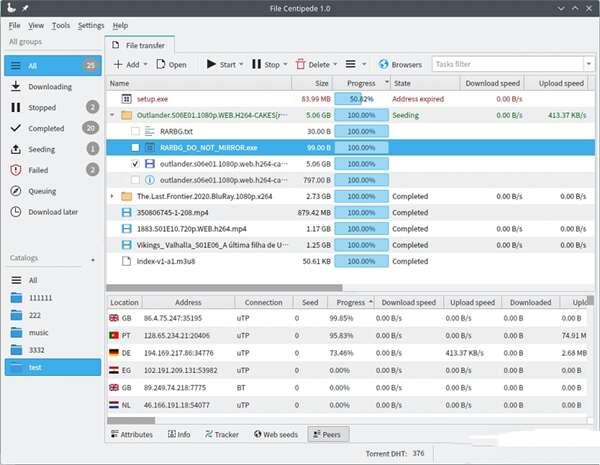Image resolution: width=600 pixels, height=465 pixels.
Task: Click the Start button
Action: click(221, 64)
